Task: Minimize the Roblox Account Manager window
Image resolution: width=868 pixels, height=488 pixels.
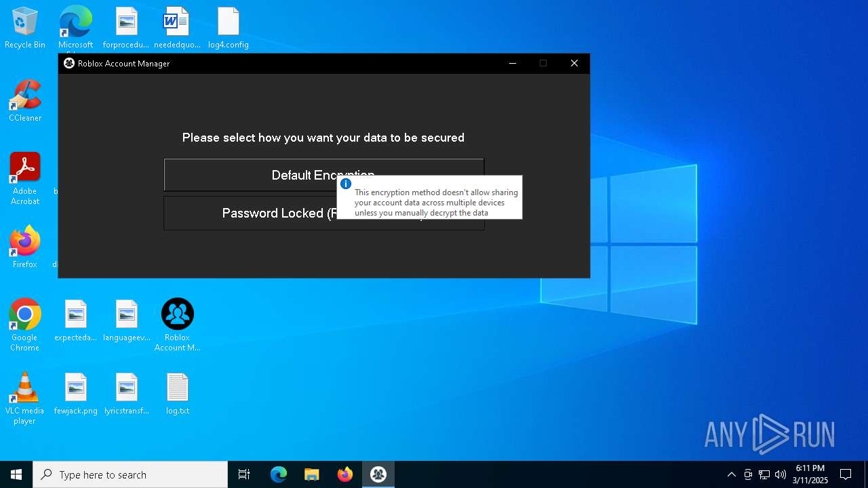Action: pos(513,63)
